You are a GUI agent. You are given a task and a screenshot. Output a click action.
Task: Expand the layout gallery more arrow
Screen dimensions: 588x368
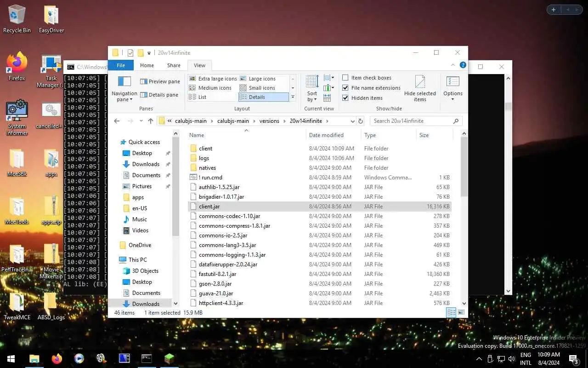tap(293, 97)
